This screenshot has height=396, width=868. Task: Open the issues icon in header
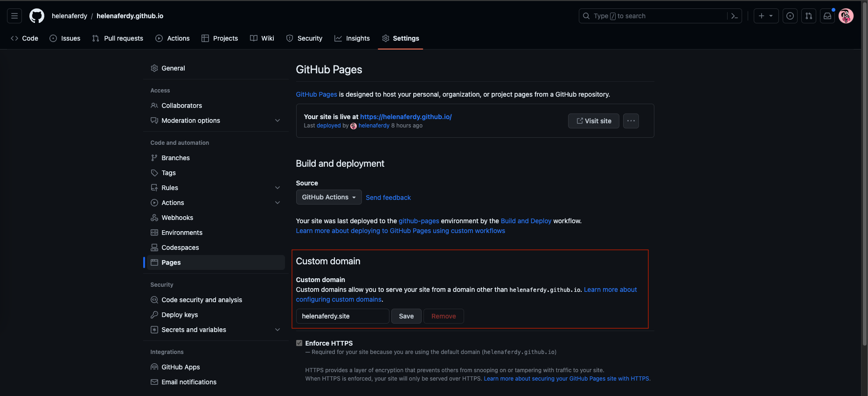pos(790,16)
